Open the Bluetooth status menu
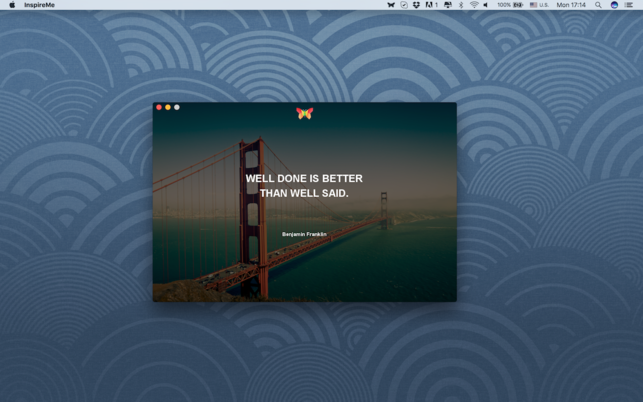The image size is (643, 402). point(461,5)
